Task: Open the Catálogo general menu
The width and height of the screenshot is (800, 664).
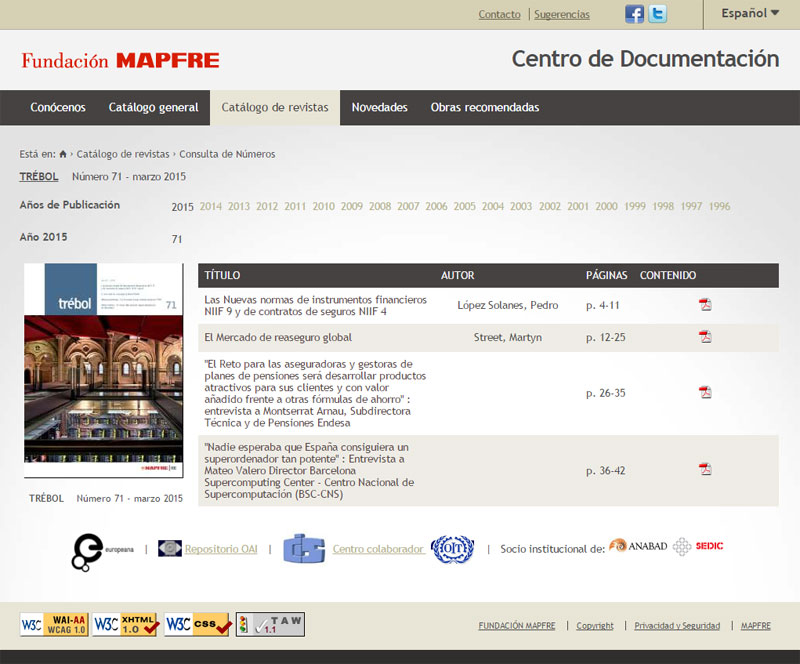Action: [153, 107]
